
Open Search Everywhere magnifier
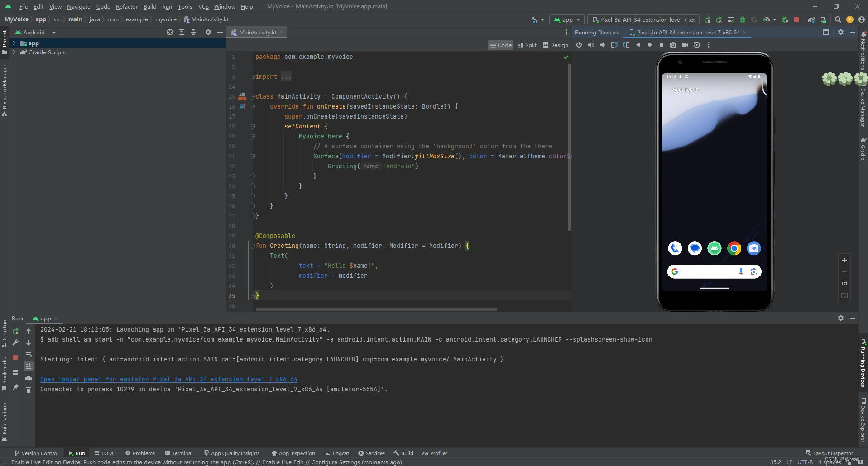coord(838,20)
